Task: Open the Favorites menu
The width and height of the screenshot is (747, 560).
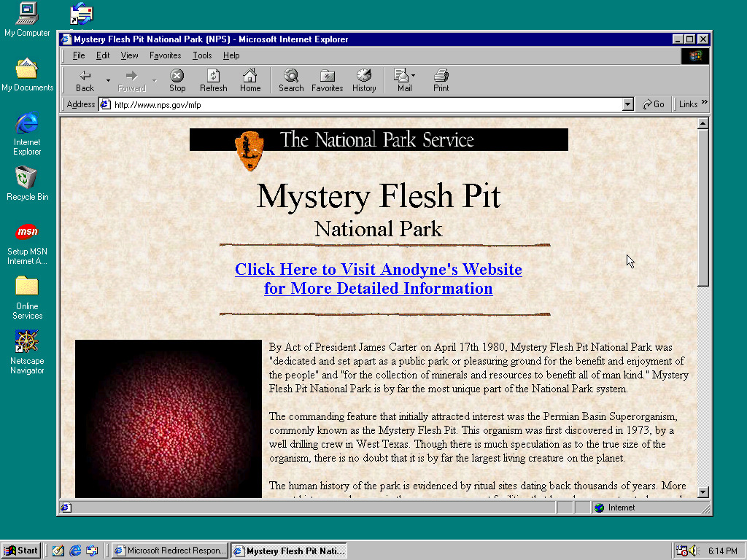Action: (x=166, y=55)
